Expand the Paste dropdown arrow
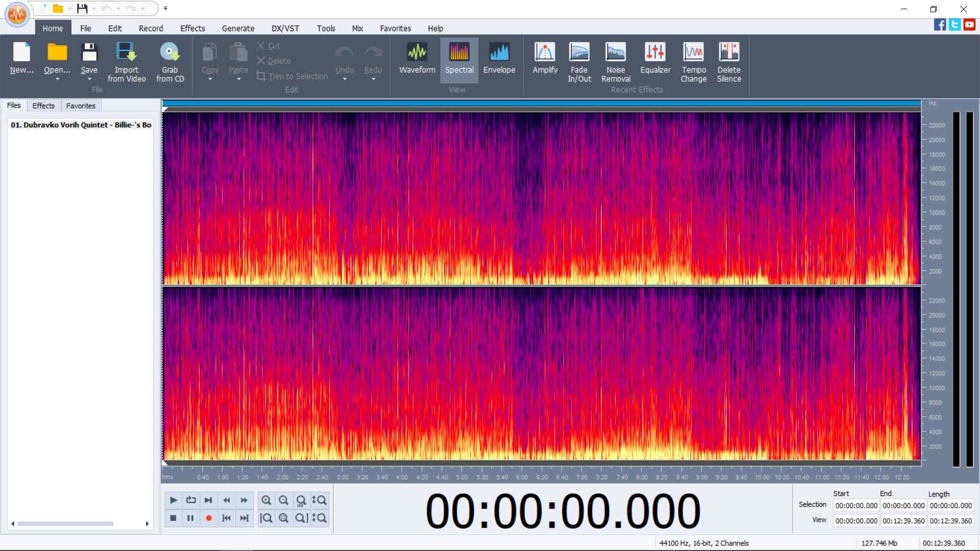The width and height of the screenshot is (980, 551). click(x=238, y=79)
